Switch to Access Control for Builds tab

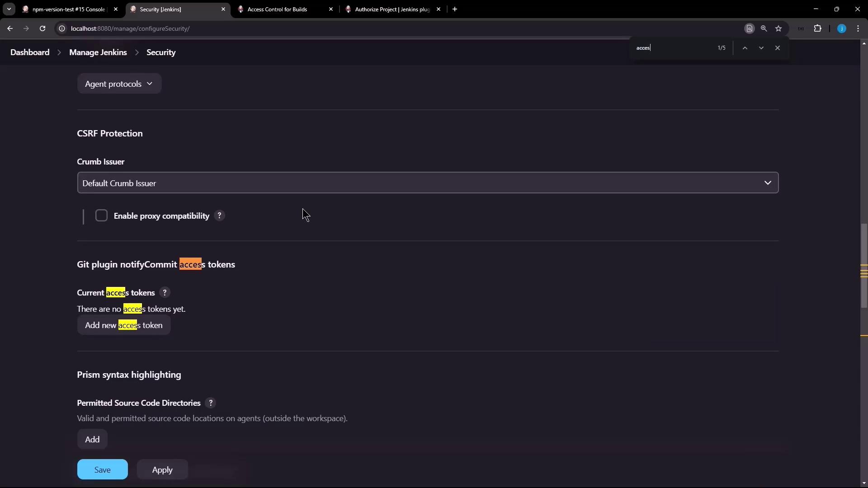[277, 9]
